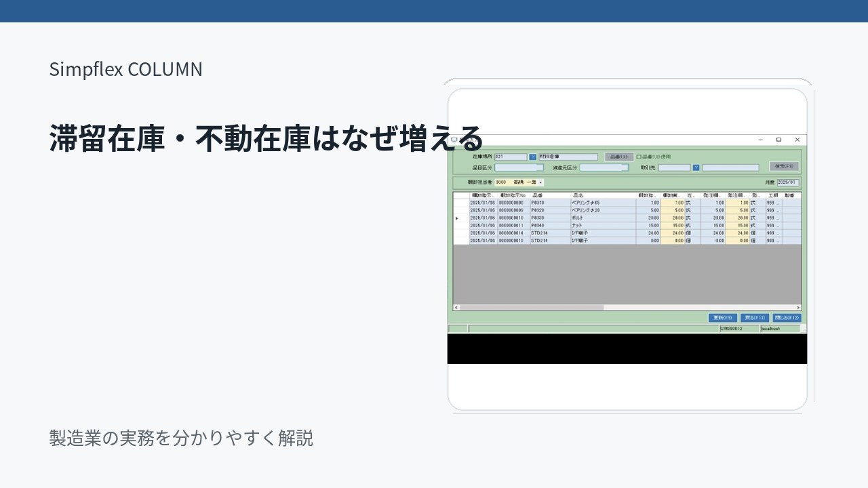Click instruction number 0000000010 cell
This screenshot has height=488, width=868.
tap(513, 218)
